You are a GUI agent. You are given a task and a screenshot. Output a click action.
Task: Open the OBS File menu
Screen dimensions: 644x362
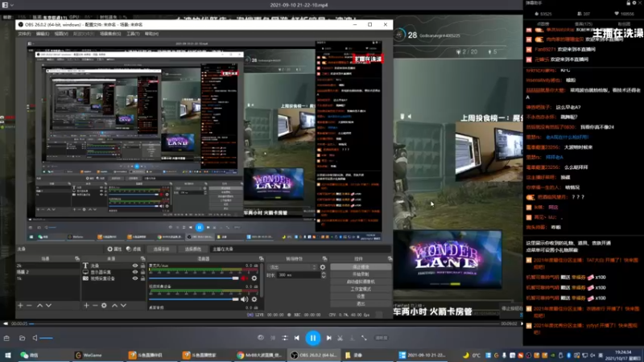(x=24, y=34)
